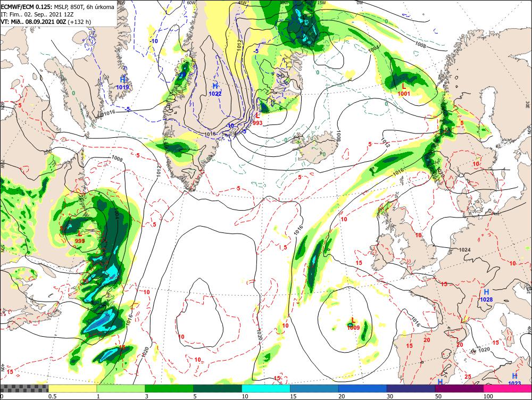Select the pink 100+ mm legend swatch
Screen dimensions: 532x400
coord(508,388)
